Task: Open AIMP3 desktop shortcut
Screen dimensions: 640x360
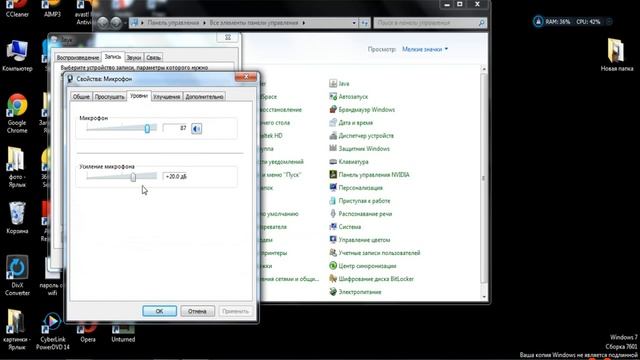Action: pos(52,9)
